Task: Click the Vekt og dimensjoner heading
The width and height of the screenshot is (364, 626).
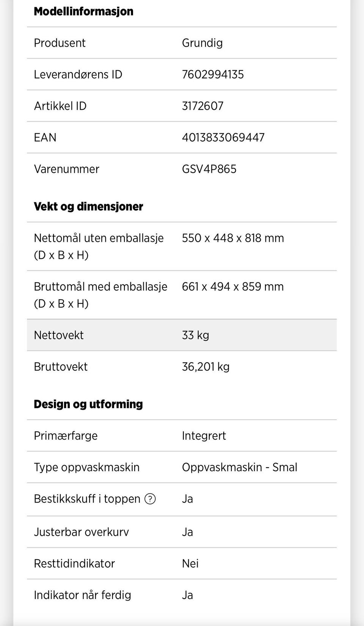Action: tap(88, 207)
